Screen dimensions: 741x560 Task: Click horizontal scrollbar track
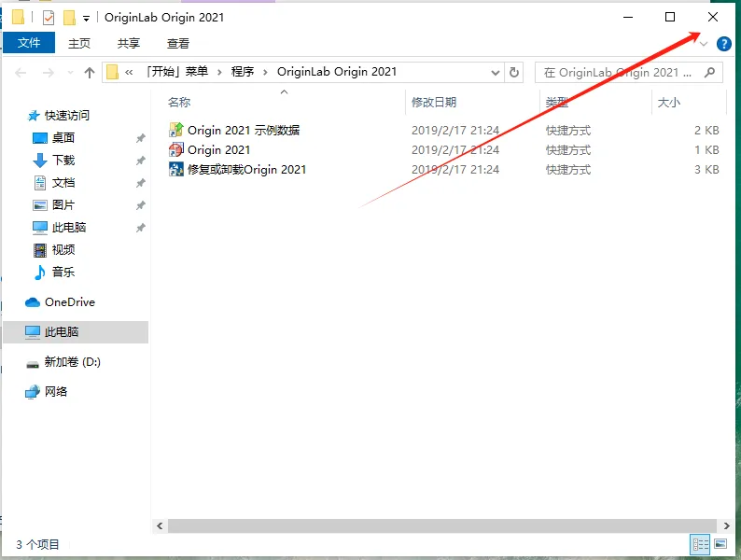click(442, 525)
